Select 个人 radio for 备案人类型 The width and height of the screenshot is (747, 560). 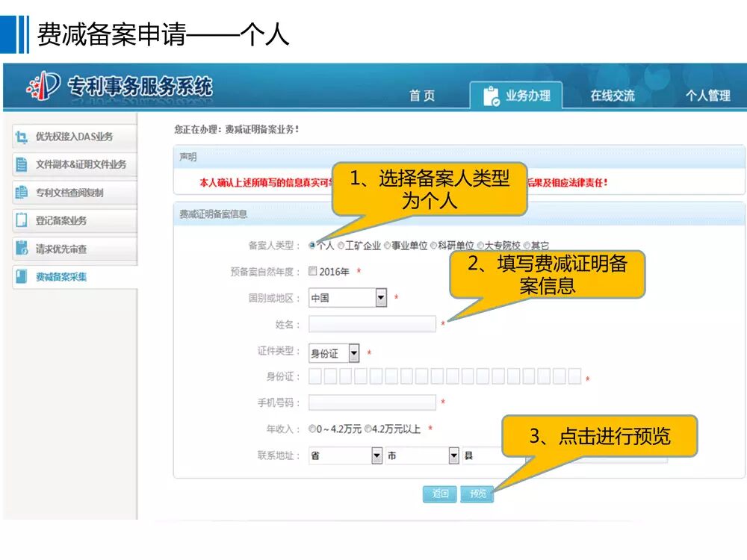point(312,246)
